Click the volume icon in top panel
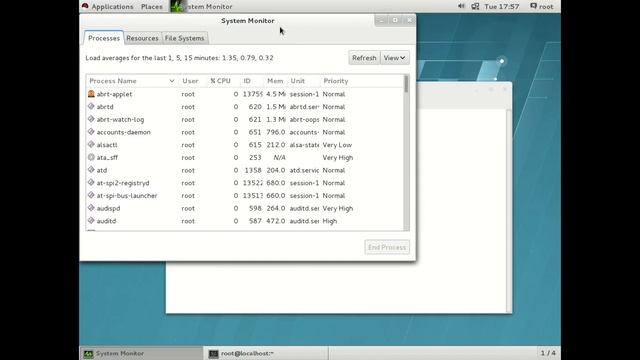Image resolution: width=640 pixels, height=360 pixels. point(461,6)
